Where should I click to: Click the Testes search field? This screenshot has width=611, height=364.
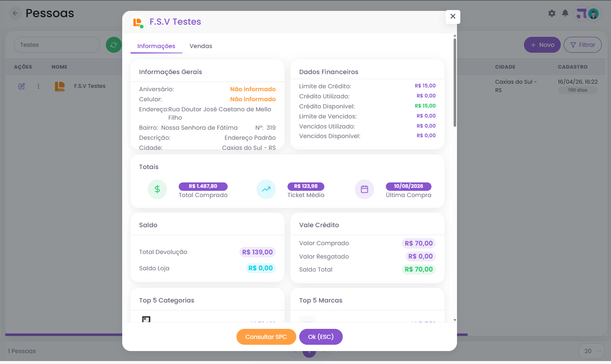57,45
